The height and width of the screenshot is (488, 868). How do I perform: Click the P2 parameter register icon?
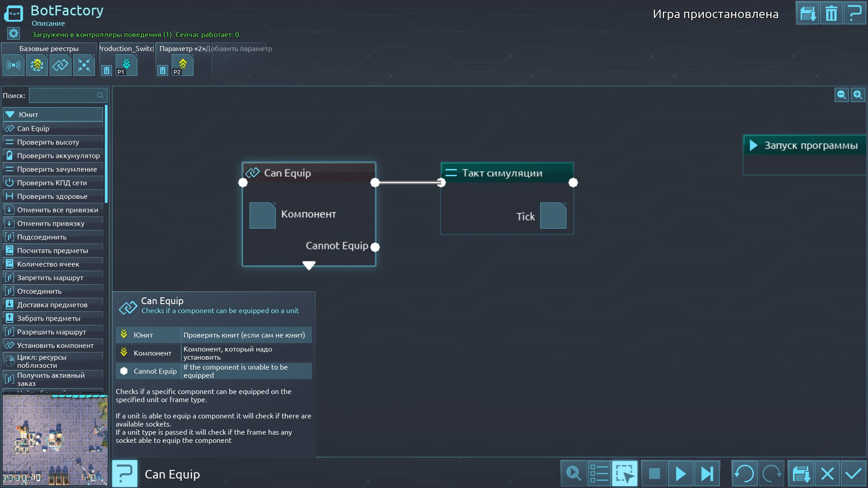point(183,66)
